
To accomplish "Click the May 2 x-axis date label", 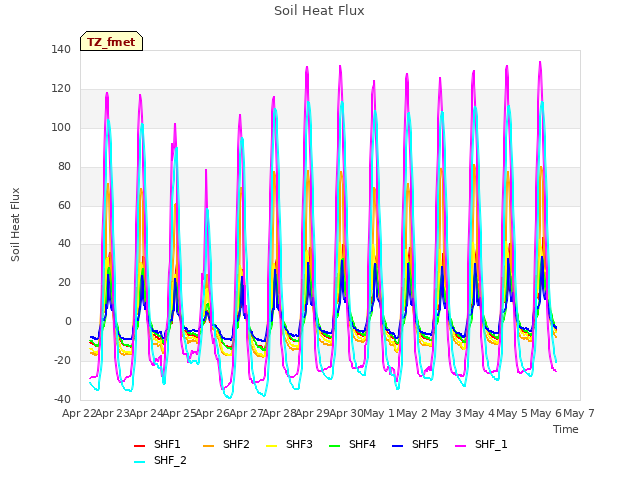I will click(x=412, y=413).
